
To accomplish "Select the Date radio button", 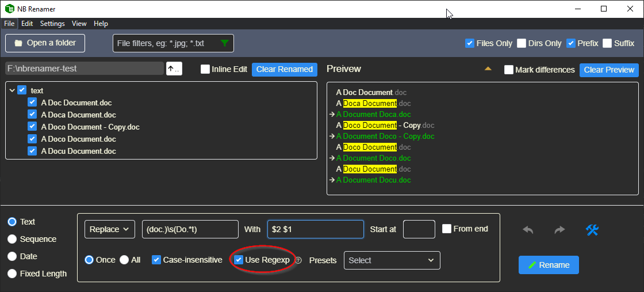I will coord(12,256).
